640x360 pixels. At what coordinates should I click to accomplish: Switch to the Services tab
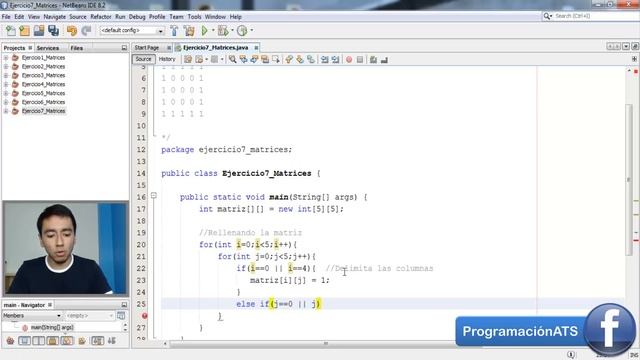48,48
